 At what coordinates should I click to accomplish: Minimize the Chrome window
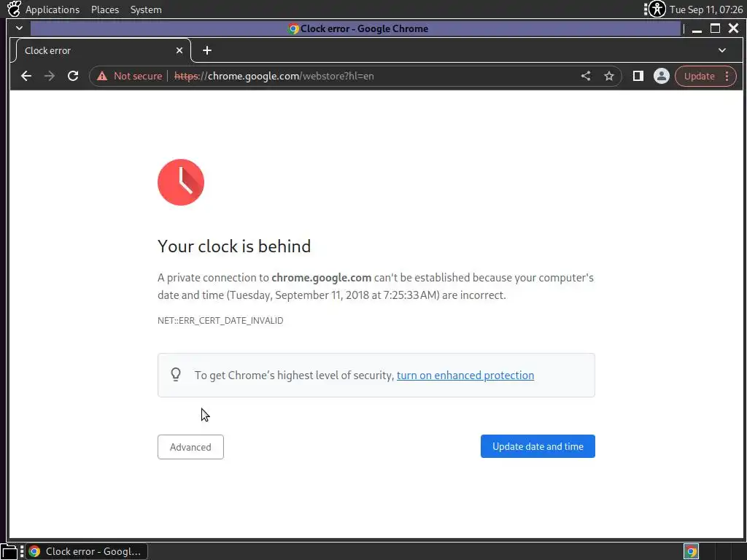[697, 28]
